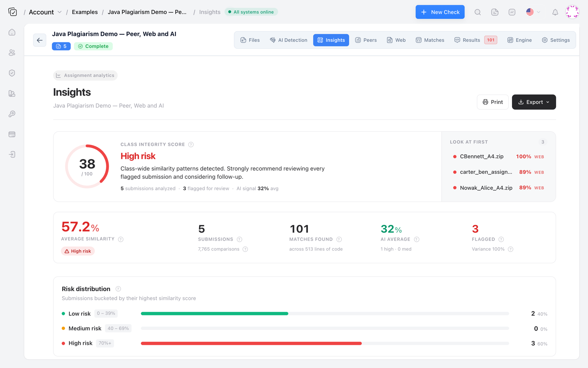This screenshot has height=368, width=588.
Task: Click the "57.2%" average similarity value
Action: [x=80, y=227]
